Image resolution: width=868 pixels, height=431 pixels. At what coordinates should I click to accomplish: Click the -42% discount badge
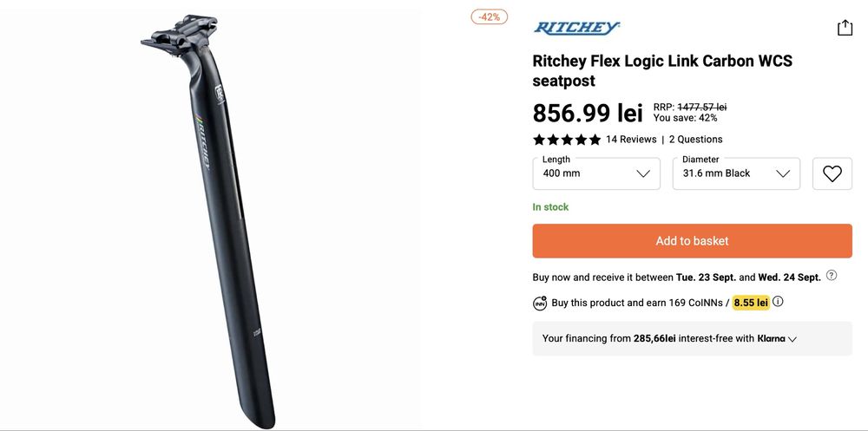[490, 16]
